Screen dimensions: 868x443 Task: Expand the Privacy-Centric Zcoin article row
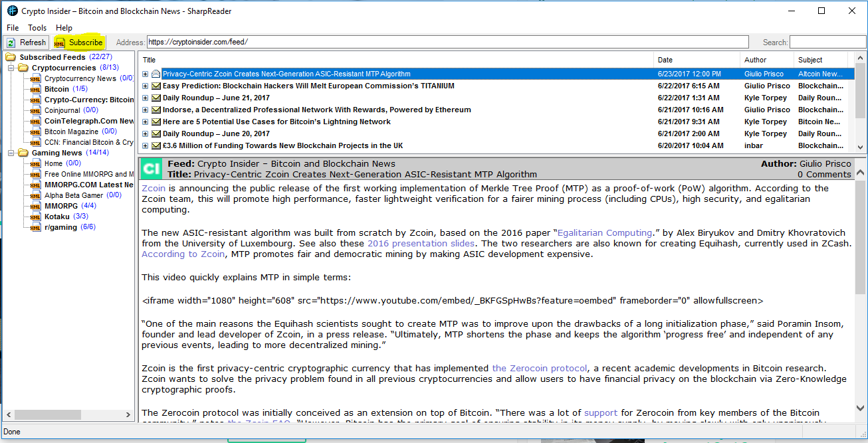click(x=146, y=74)
